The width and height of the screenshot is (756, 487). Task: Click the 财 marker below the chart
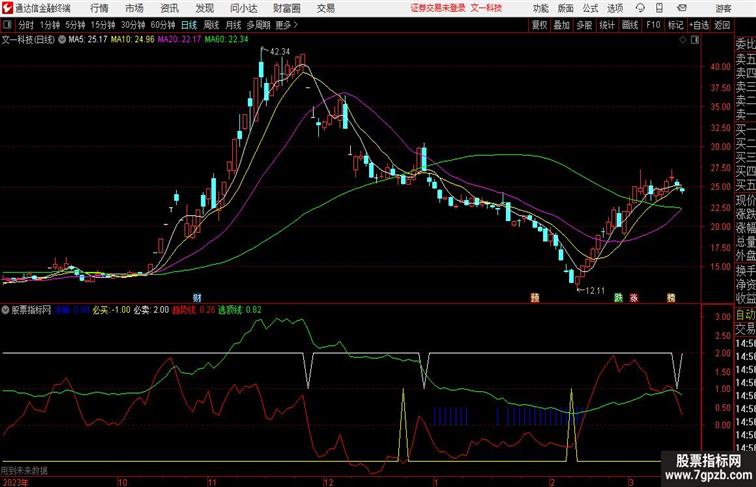point(197,298)
